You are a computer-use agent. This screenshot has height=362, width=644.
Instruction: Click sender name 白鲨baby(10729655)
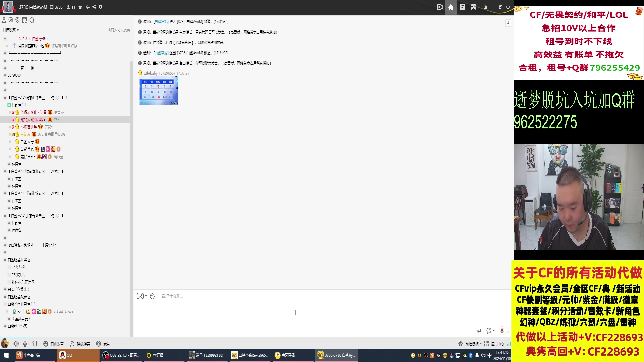pos(159,73)
